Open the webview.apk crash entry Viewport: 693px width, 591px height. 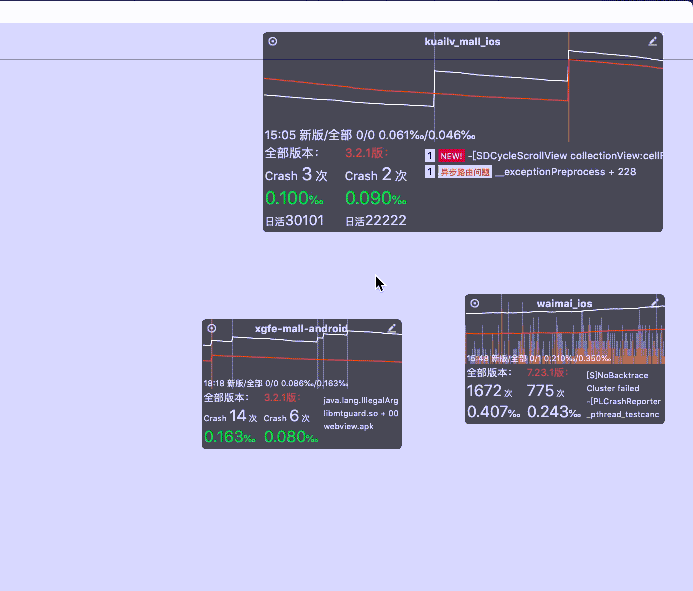tap(348, 426)
